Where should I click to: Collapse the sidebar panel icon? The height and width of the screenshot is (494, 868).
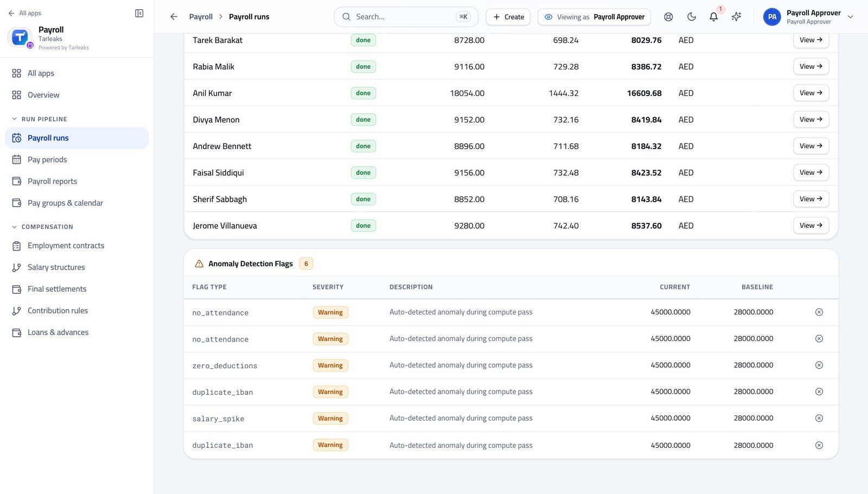coord(139,13)
